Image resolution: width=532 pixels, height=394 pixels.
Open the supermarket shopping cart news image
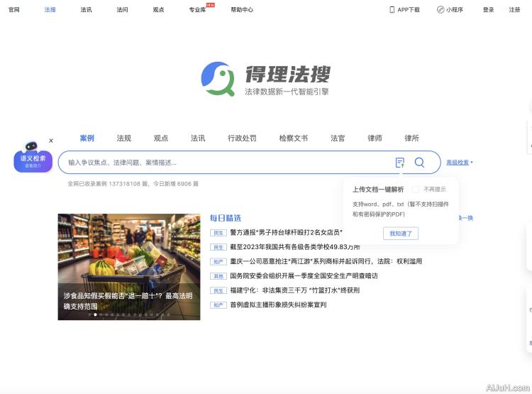point(129,256)
